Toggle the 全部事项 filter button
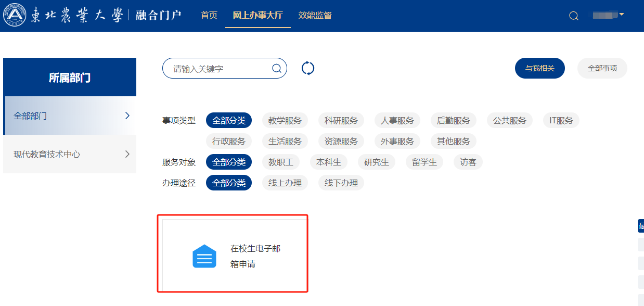 (602, 68)
